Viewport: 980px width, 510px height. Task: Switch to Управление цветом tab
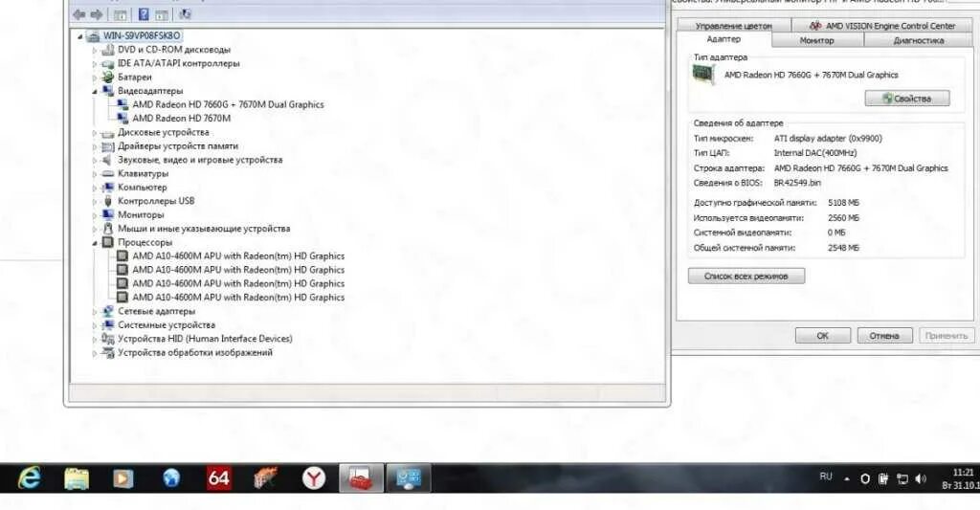pyautogui.click(x=734, y=26)
